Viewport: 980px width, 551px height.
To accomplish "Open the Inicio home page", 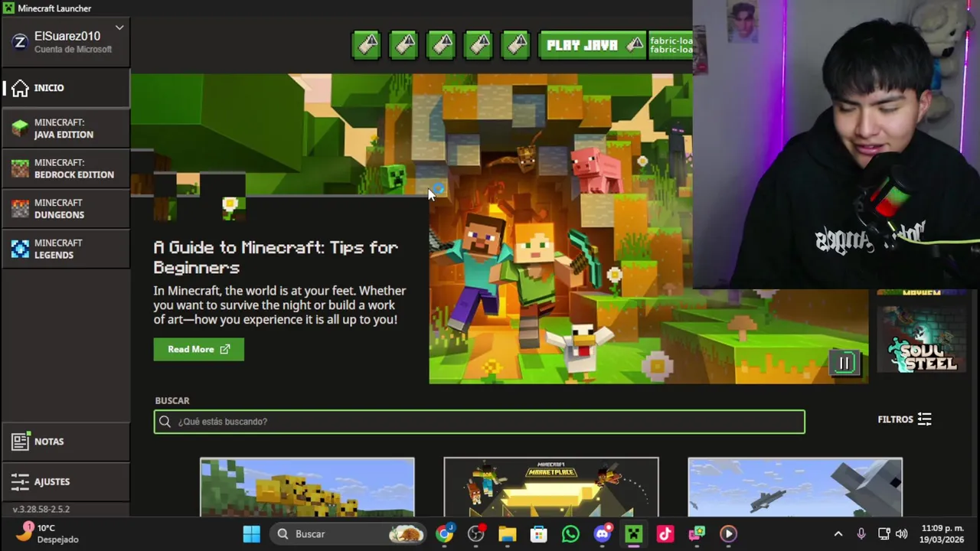I will pyautogui.click(x=66, y=88).
